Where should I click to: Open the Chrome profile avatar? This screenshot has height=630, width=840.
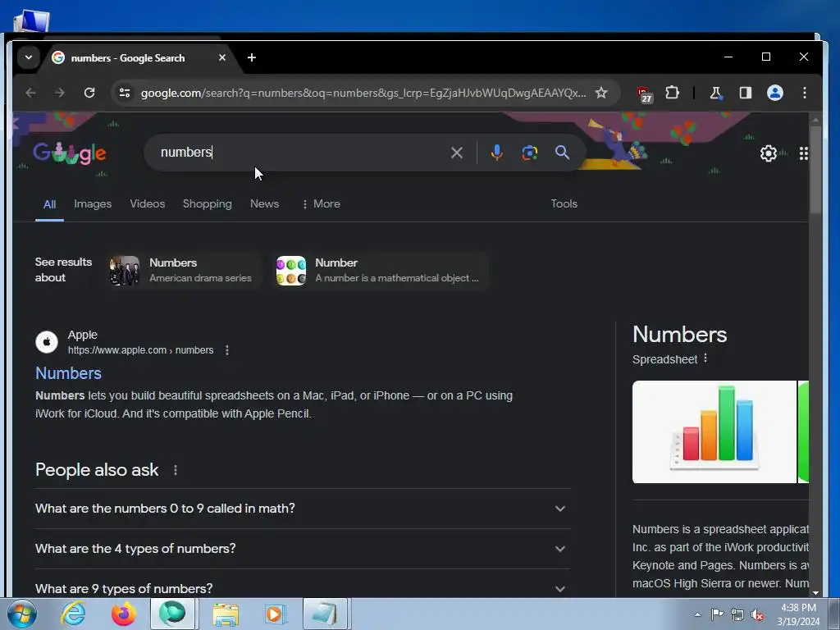click(x=774, y=93)
